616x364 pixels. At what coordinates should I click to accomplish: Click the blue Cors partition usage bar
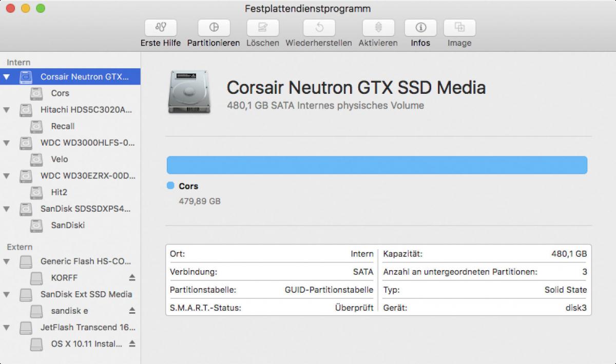(377, 165)
